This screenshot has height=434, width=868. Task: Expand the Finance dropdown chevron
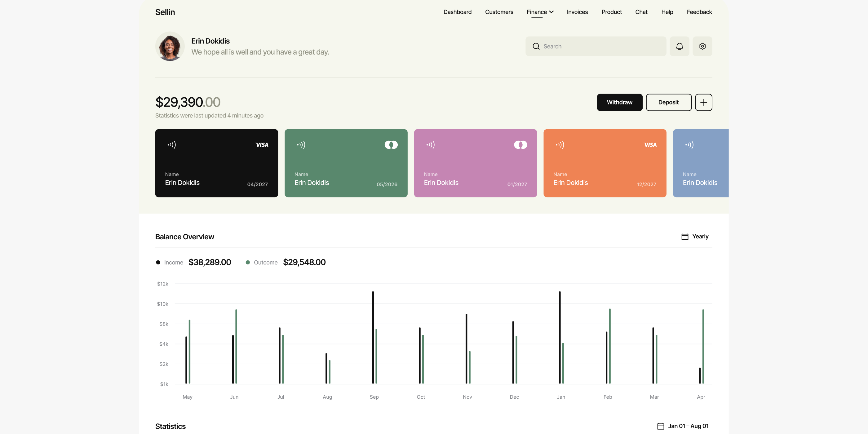pos(551,12)
